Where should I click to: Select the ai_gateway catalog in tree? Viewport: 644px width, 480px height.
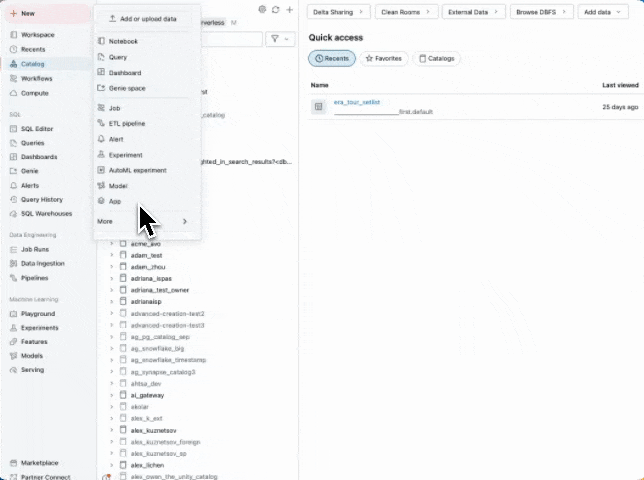[147, 395]
